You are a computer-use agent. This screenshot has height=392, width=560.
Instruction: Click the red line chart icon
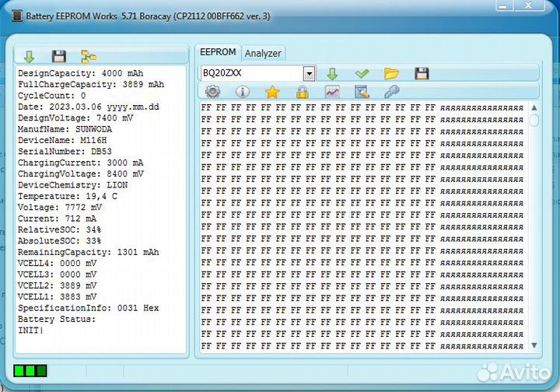[x=332, y=92]
